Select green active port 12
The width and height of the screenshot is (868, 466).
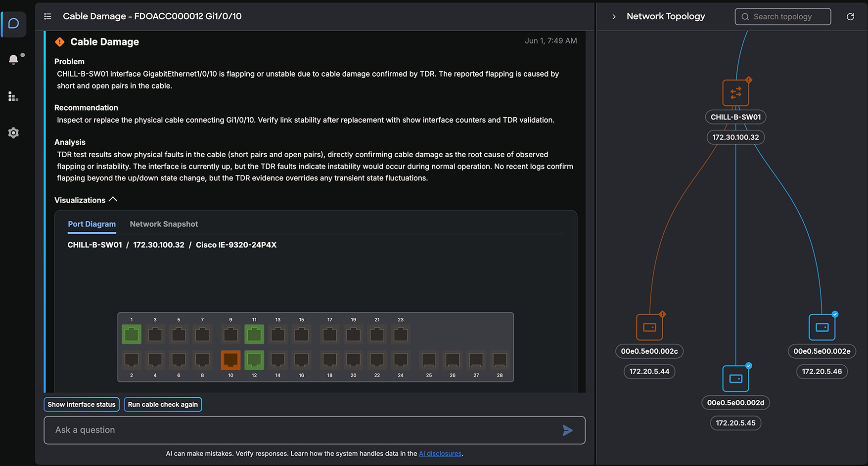coord(254,360)
